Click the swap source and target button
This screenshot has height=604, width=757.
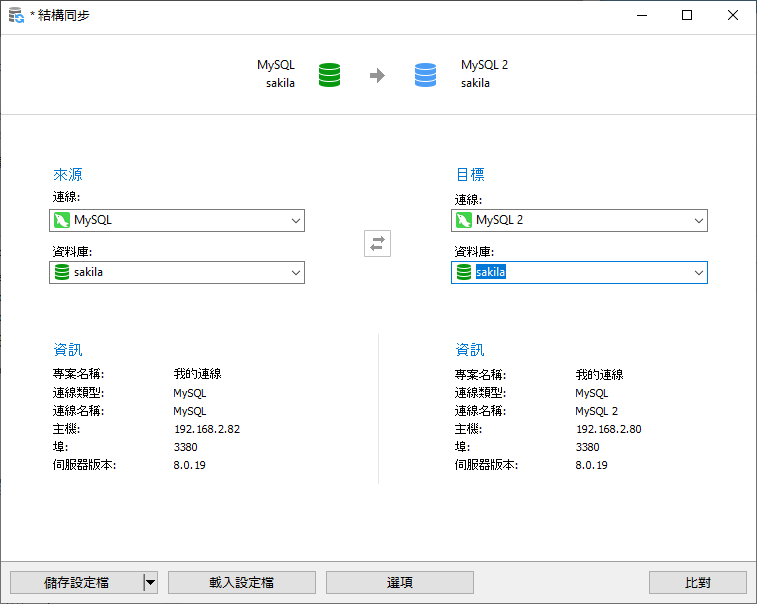click(x=377, y=243)
